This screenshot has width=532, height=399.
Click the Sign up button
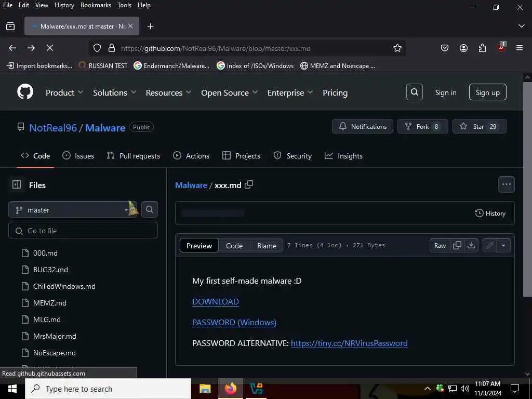tap(487, 92)
